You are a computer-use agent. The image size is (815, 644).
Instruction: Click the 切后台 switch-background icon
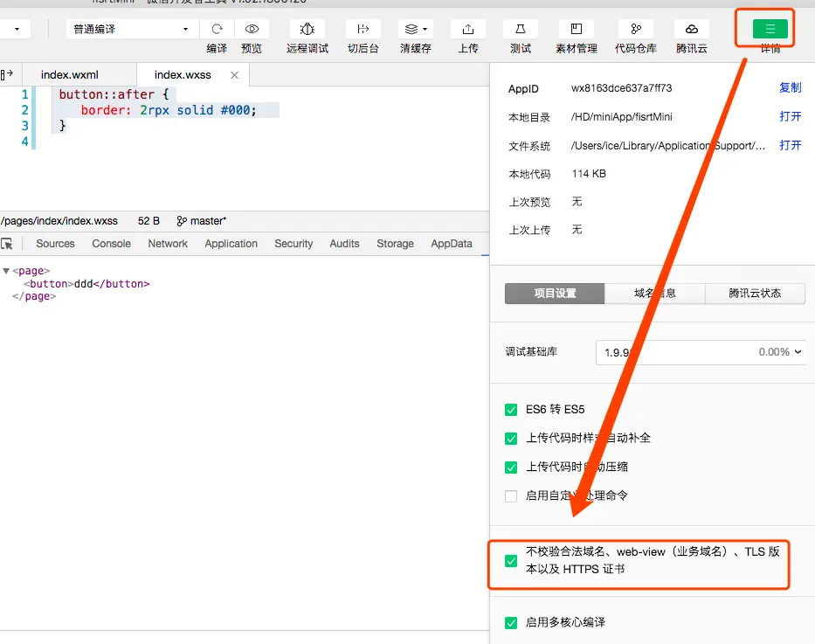(x=363, y=29)
